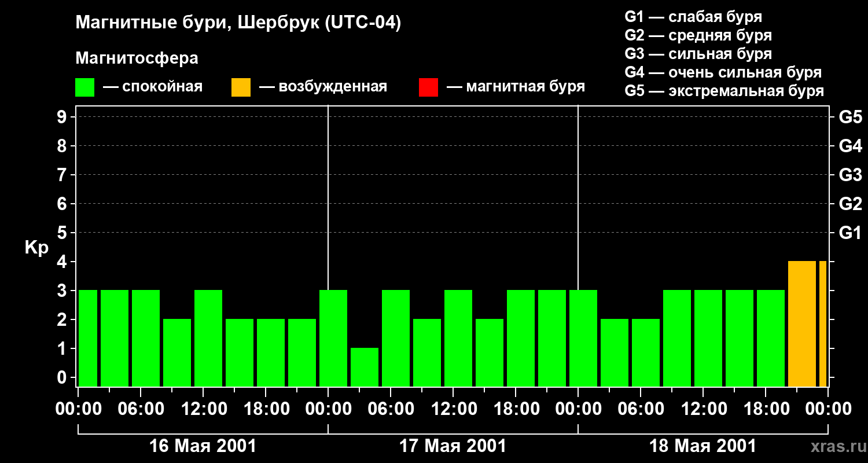The image size is (868, 463).
Task: Click the narrow first green bar of 16 May
Action: click(x=88, y=338)
